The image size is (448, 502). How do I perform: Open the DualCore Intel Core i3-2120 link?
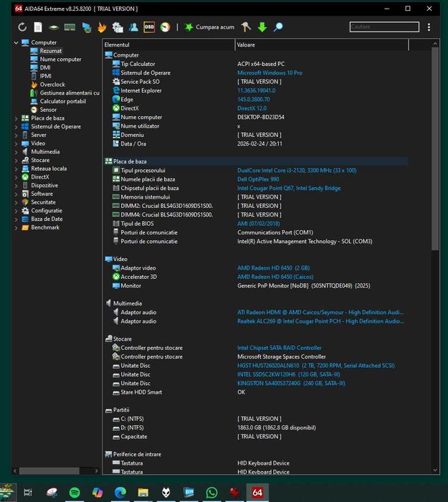point(297,171)
